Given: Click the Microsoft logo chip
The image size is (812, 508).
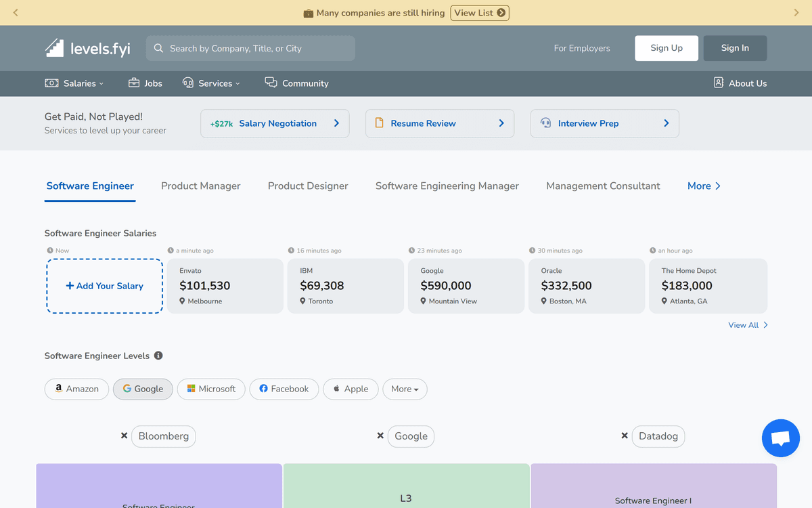Looking at the screenshot, I should coord(211,389).
